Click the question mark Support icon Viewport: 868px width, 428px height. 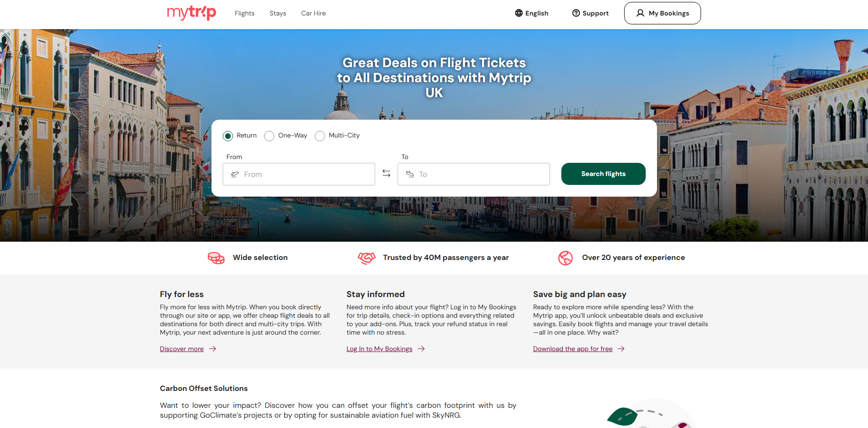click(x=576, y=13)
